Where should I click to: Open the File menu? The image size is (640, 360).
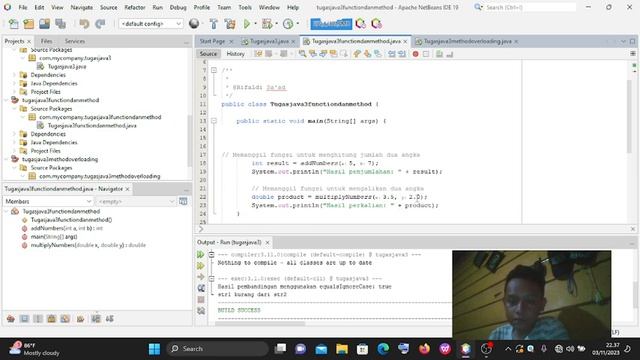pos(23,7)
